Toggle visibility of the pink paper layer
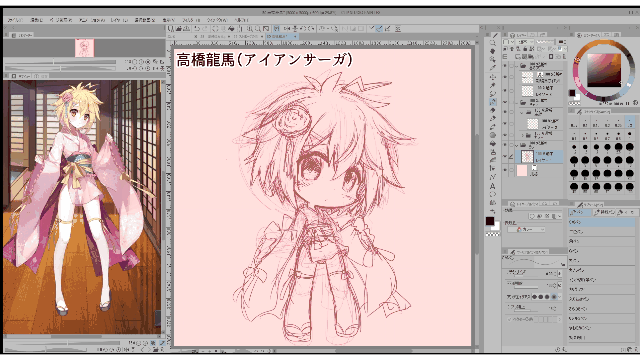The width and height of the screenshot is (640, 360). [505, 170]
